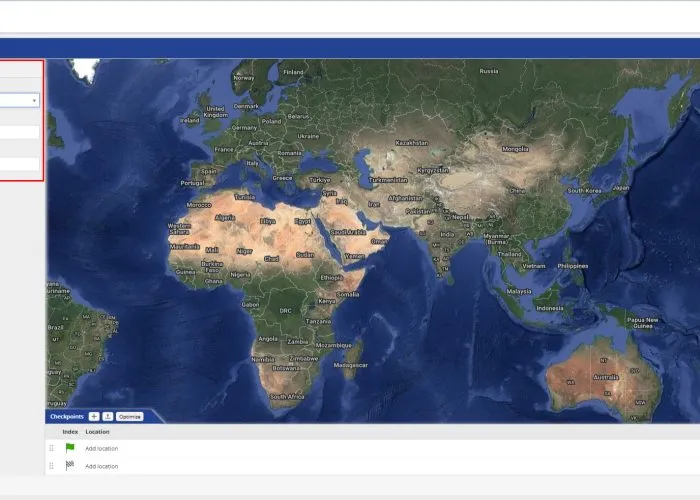Click the India label on the map
The image size is (700, 500).
tap(446, 235)
